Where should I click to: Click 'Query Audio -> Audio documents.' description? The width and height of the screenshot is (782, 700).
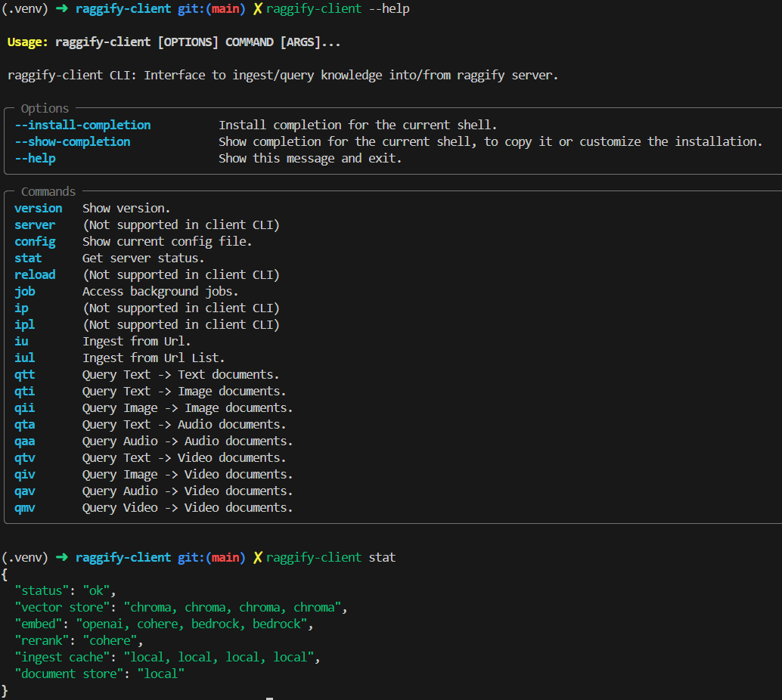click(188, 441)
